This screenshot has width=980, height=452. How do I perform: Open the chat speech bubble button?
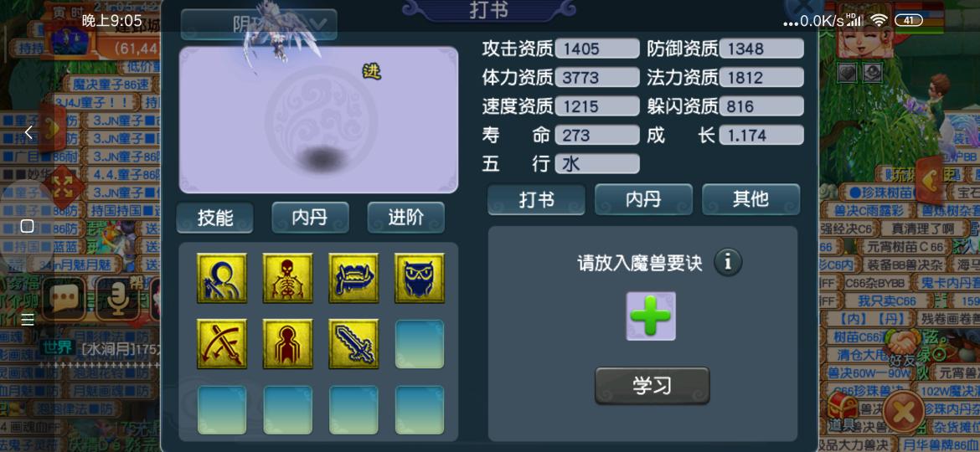point(63,300)
